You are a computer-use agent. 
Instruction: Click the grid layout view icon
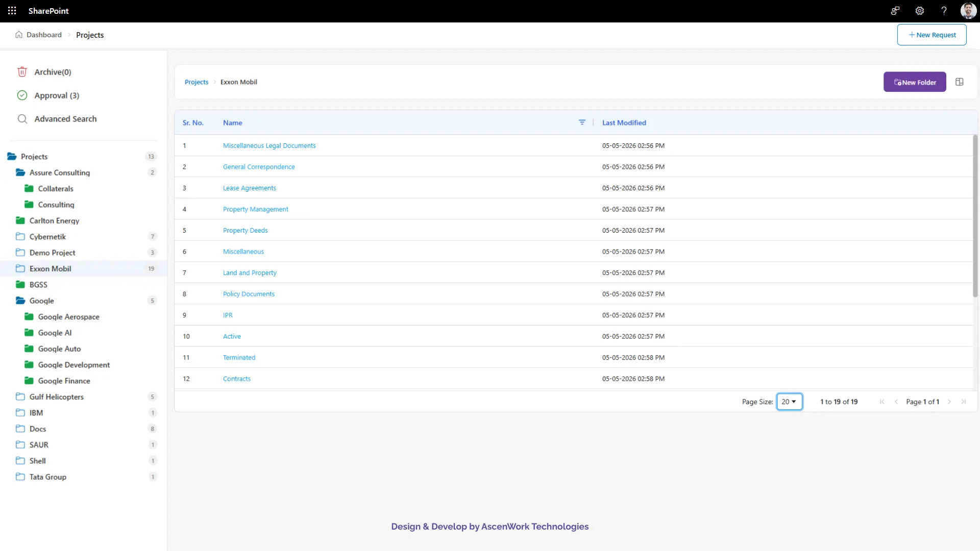point(960,82)
